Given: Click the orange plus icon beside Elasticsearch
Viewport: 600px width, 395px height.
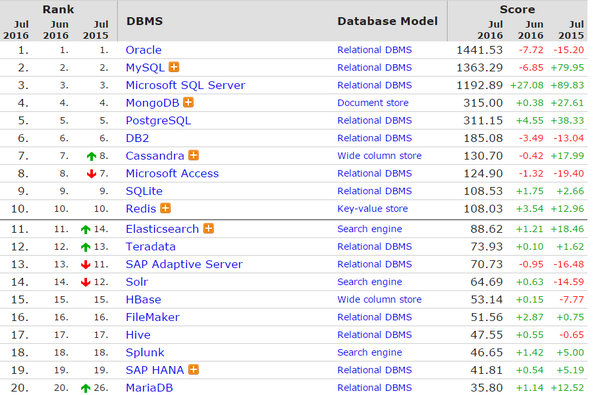Looking at the screenshot, I should tap(209, 228).
